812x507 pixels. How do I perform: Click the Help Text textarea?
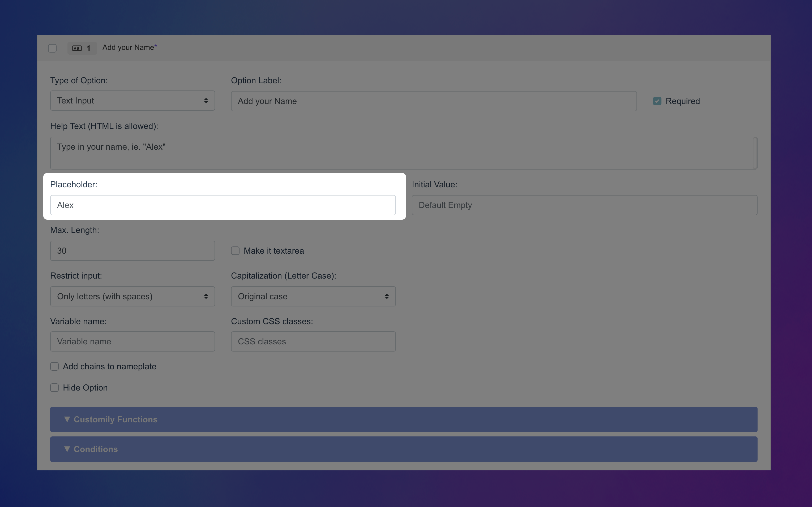[x=403, y=153]
